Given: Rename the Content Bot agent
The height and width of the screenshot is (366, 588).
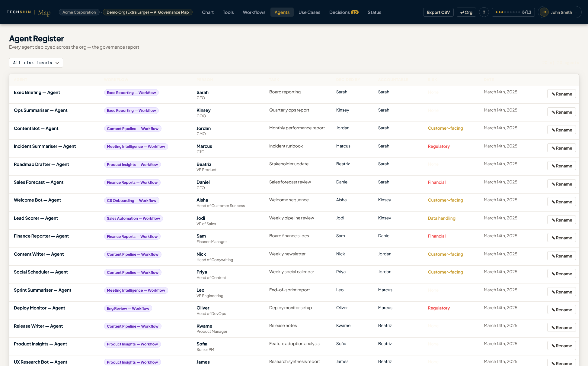Looking at the screenshot, I should (561, 130).
